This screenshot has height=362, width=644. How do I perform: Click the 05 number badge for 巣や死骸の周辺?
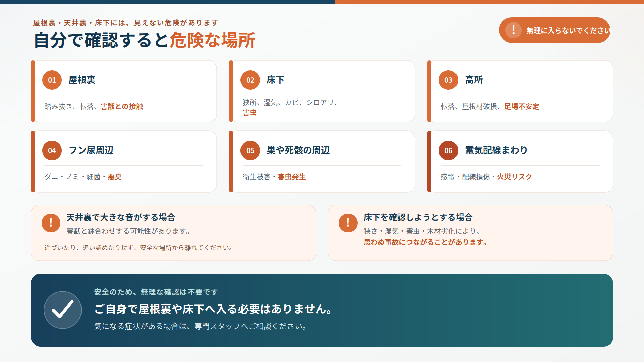coord(250,150)
